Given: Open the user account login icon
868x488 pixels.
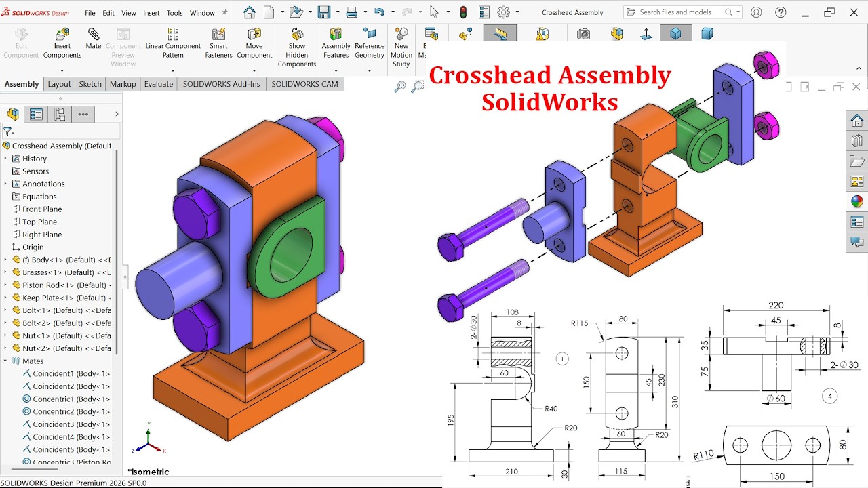Looking at the screenshot, I should tap(756, 12).
